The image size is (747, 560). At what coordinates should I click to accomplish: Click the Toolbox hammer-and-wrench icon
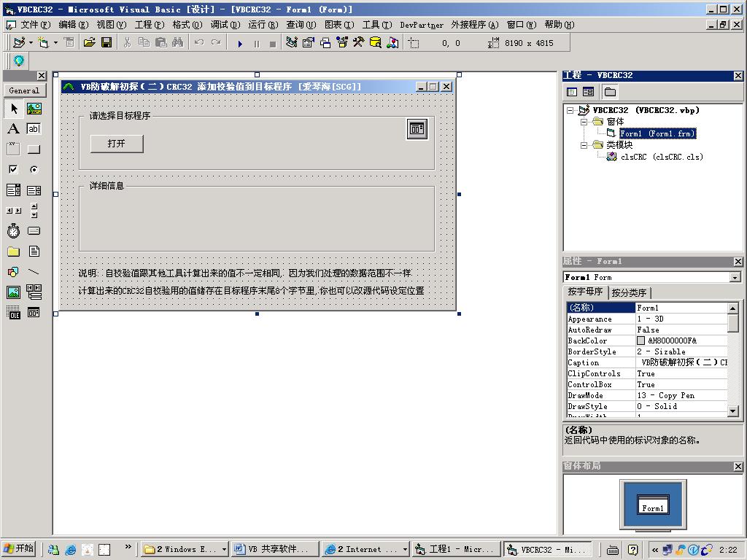[358, 43]
